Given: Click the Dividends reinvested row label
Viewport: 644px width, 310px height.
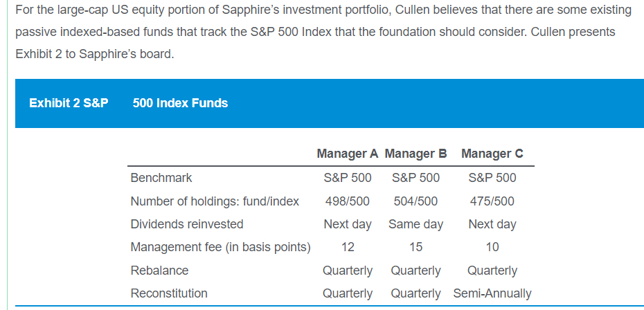Looking at the screenshot, I should coord(187,224).
